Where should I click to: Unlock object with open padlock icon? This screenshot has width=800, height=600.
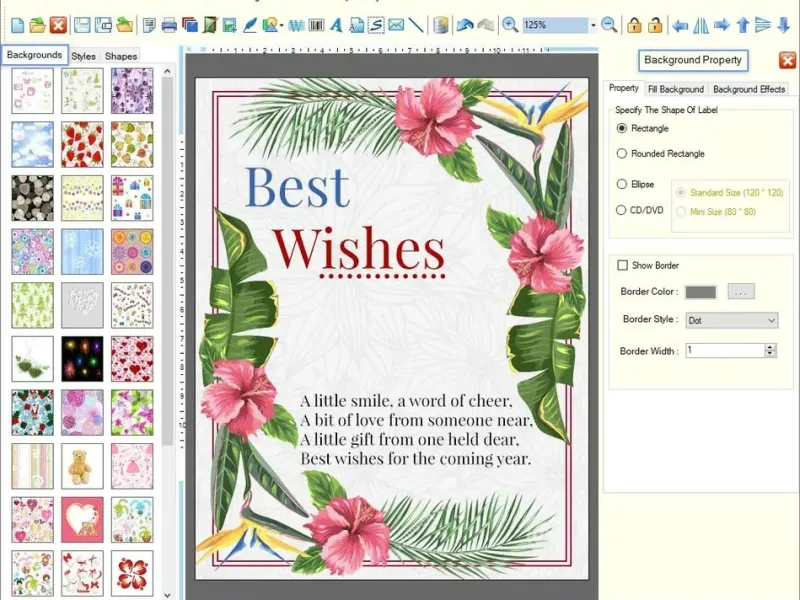click(x=655, y=24)
